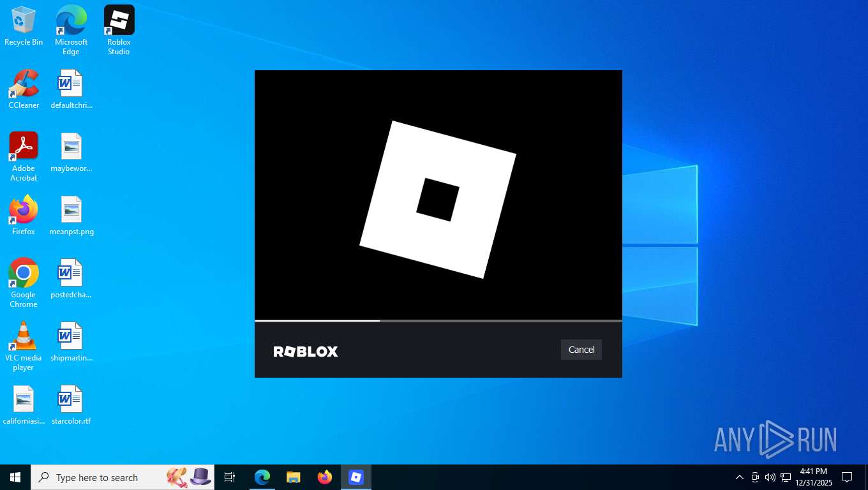This screenshot has height=490, width=868.
Task: Show hidden system tray icons
Action: [x=740, y=477]
